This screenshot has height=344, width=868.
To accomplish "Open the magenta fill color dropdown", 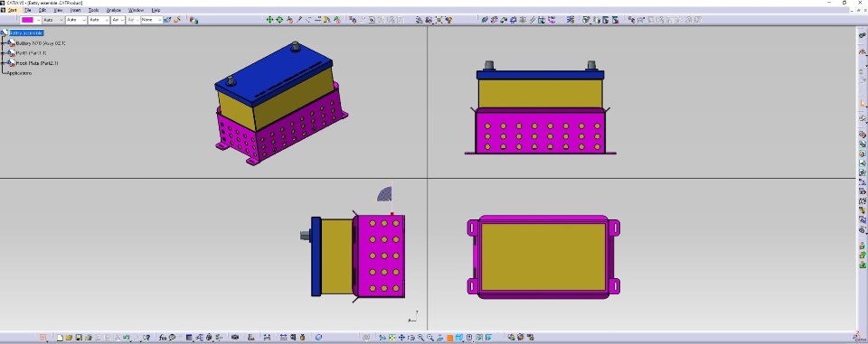I will point(38,20).
